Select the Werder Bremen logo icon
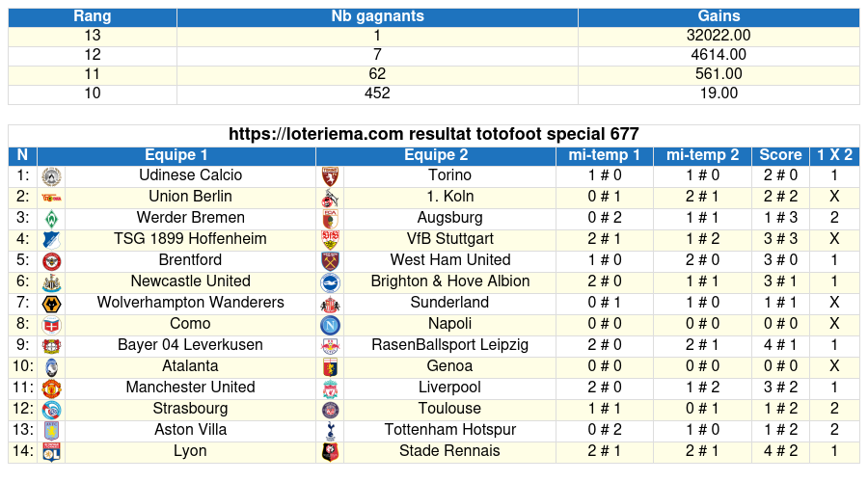This screenshot has height=482, width=868. (x=51, y=219)
